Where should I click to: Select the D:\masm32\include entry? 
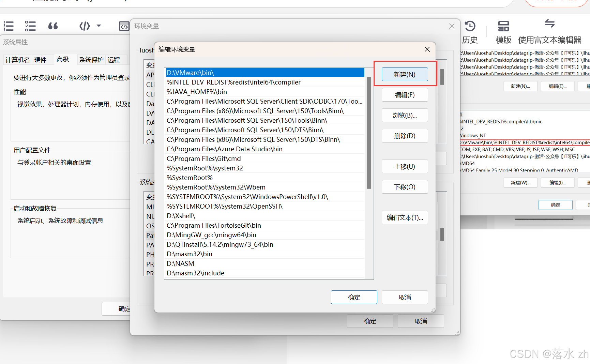coord(265,273)
